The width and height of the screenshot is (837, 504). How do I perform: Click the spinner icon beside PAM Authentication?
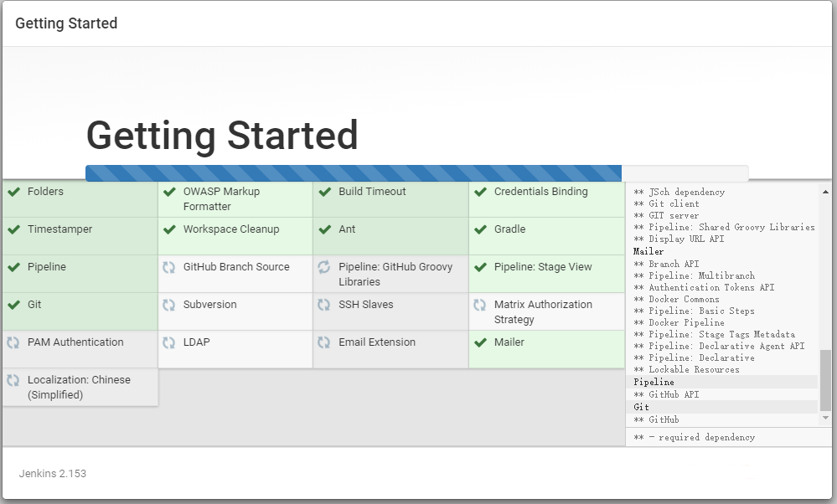tap(13, 342)
